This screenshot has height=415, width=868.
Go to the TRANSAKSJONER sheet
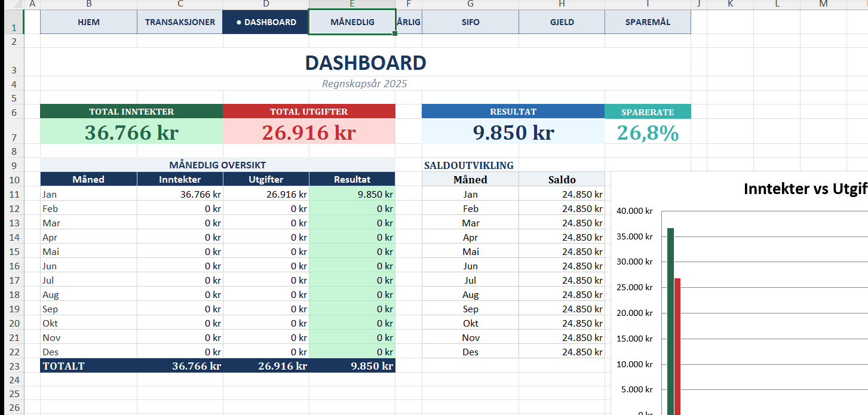pos(180,22)
